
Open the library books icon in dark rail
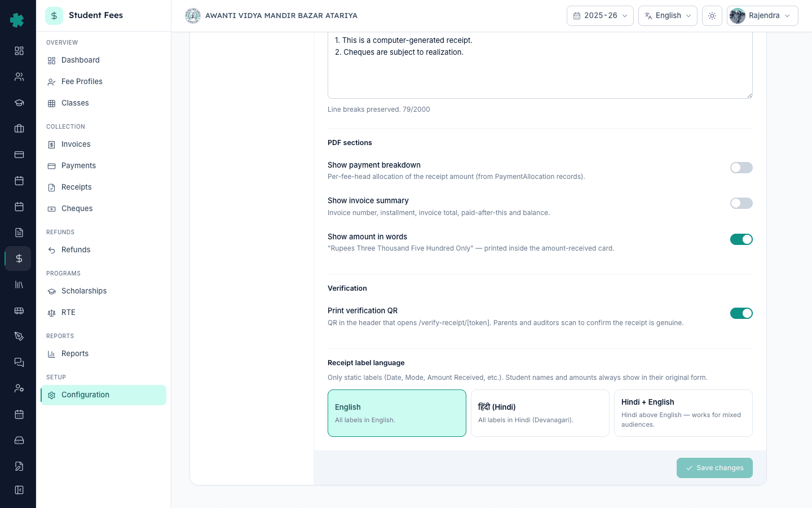19,284
